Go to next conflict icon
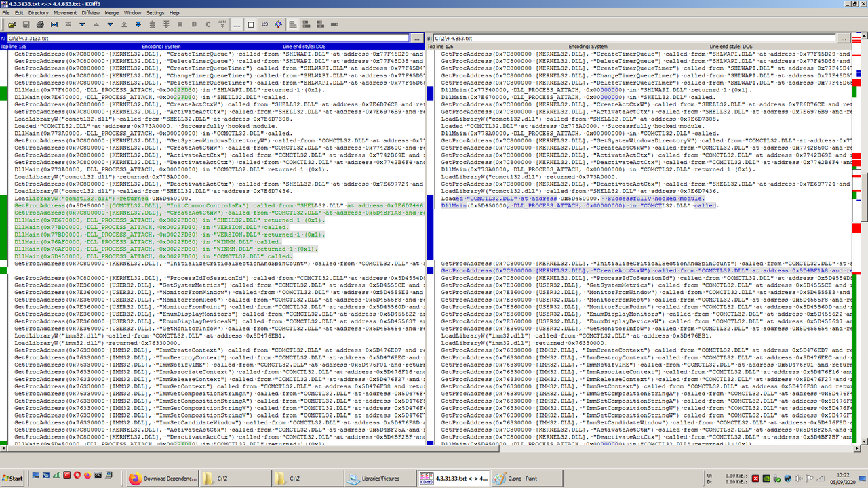The width and height of the screenshot is (868, 488). 138,24
